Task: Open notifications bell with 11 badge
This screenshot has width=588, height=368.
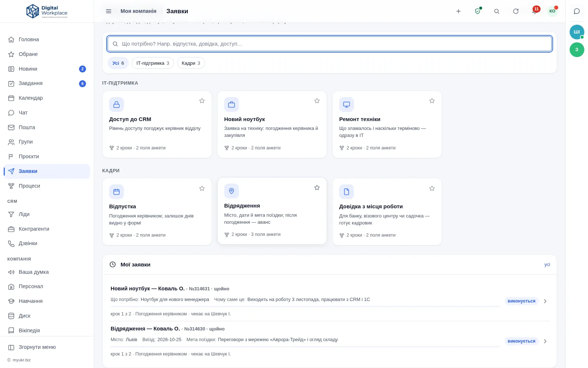Action: tap(535, 11)
